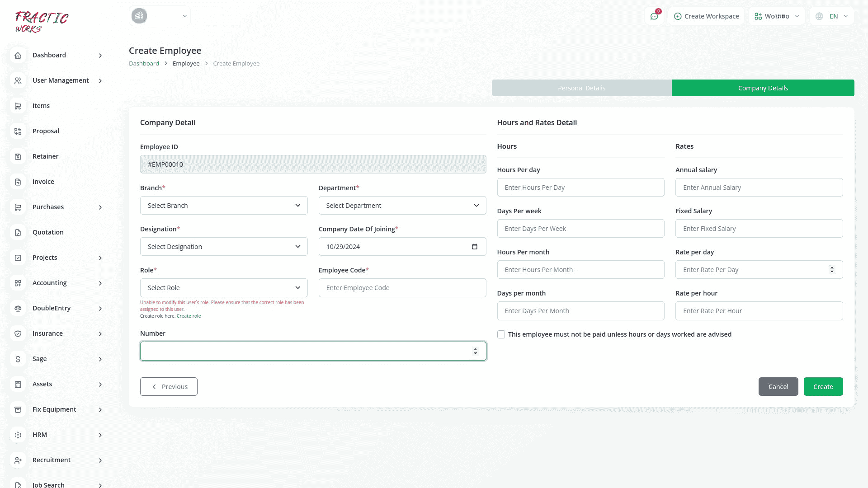Switch to the Personal Details tab
868x488 pixels.
tap(581, 88)
